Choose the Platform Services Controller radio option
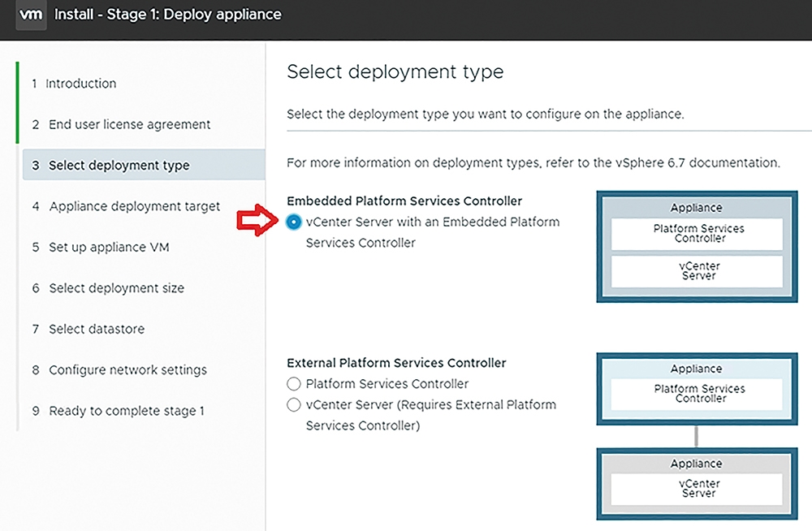812x531 pixels. [x=294, y=384]
